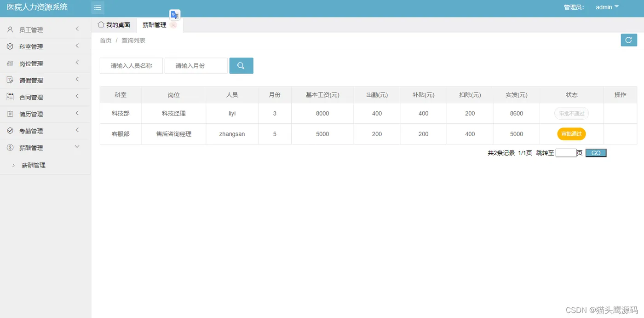The image size is (644, 318).
Task: Click the 管理员 label in header
Action: tap(574, 7)
